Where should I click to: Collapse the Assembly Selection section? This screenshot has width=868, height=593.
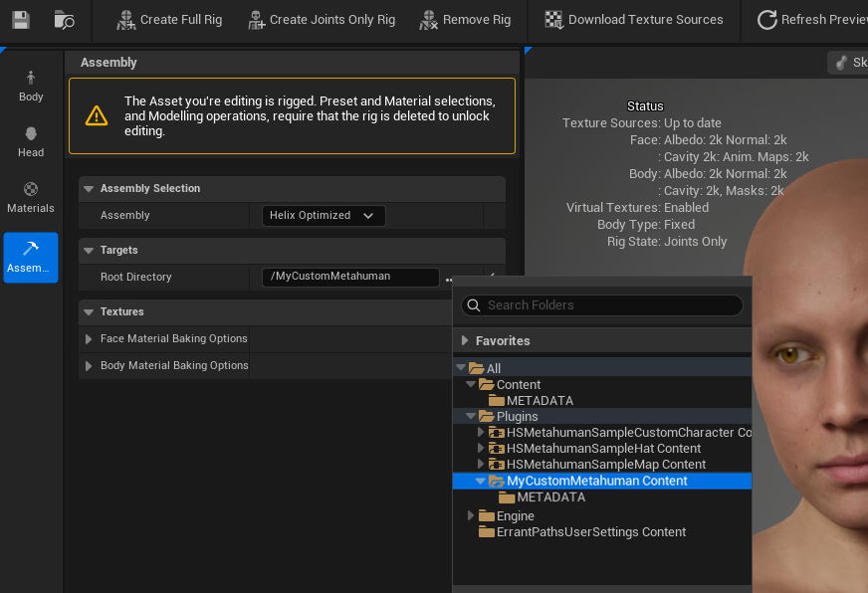(89, 189)
